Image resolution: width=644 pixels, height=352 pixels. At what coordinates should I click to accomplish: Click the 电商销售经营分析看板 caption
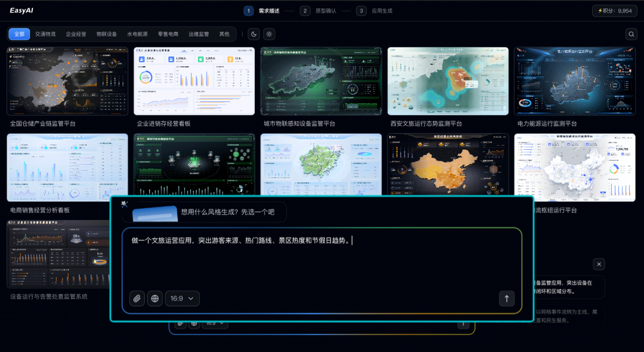[x=40, y=210]
